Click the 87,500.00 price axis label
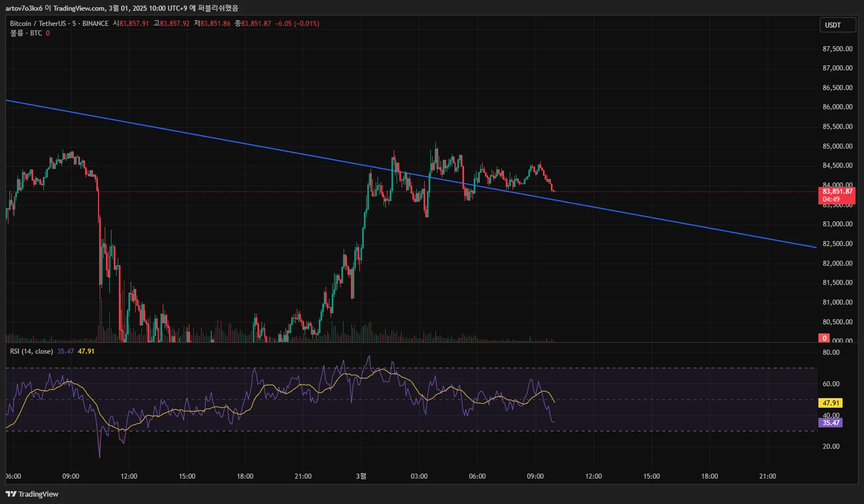The image size is (864, 504). click(837, 49)
